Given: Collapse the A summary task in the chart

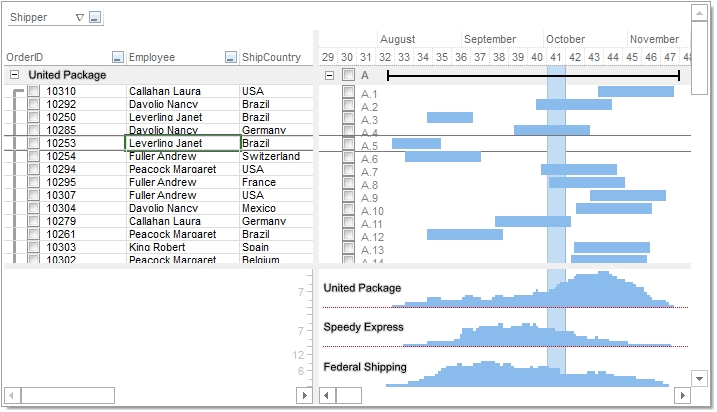Looking at the screenshot, I should tap(330, 75).
